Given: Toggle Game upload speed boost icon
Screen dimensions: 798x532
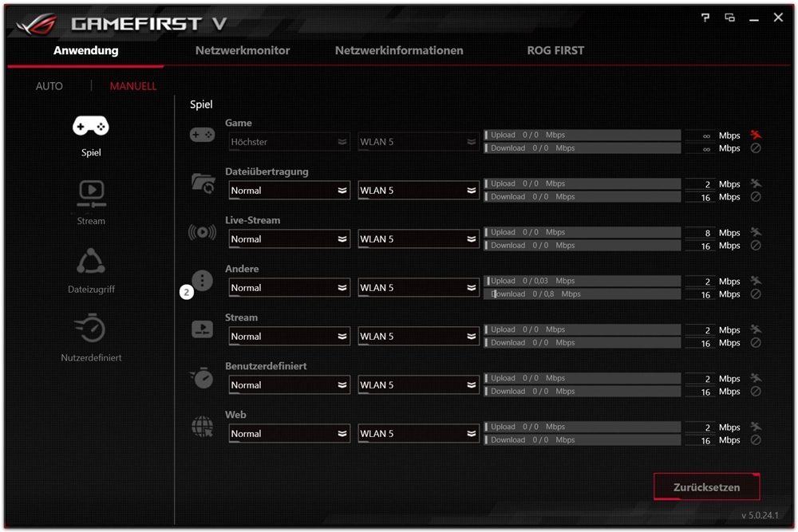Looking at the screenshot, I should pos(756,135).
